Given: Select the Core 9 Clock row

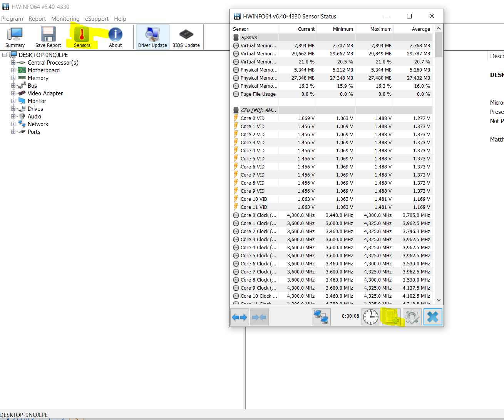Looking at the screenshot, I should pyautogui.click(x=332, y=288).
